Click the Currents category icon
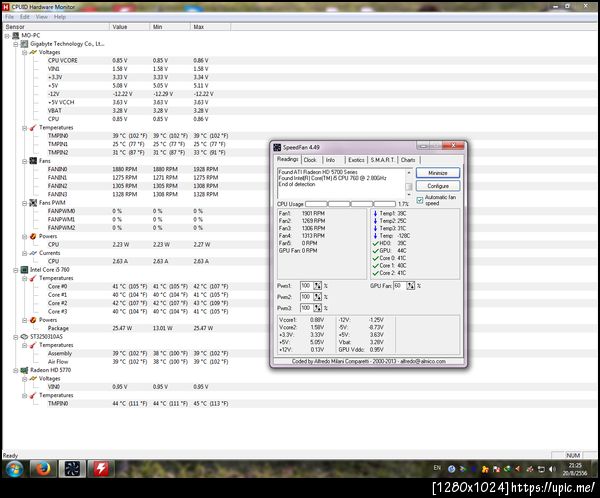Image resolution: width=600 pixels, height=498 pixels. pyautogui.click(x=33, y=253)
